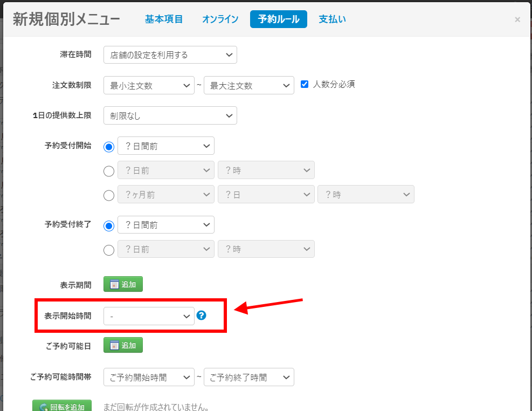Image resolution: width=532 pixels, height=411 pixels.
Task: Select 予約受付終了 ?日前 radio option
Action: [x=109, y=250]
